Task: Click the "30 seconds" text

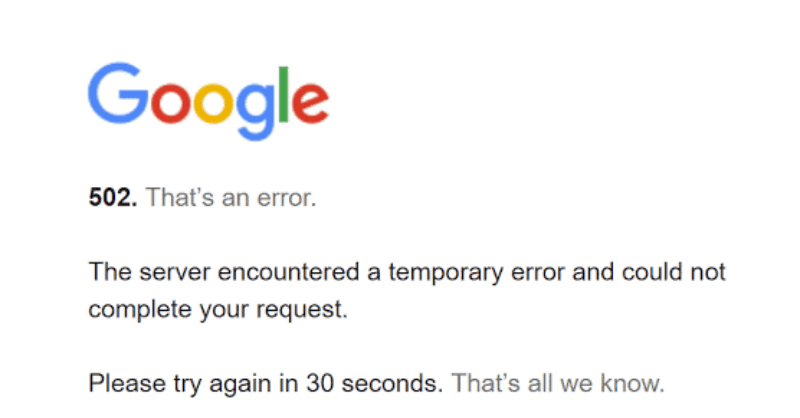Action: click(x=392, y=382)
